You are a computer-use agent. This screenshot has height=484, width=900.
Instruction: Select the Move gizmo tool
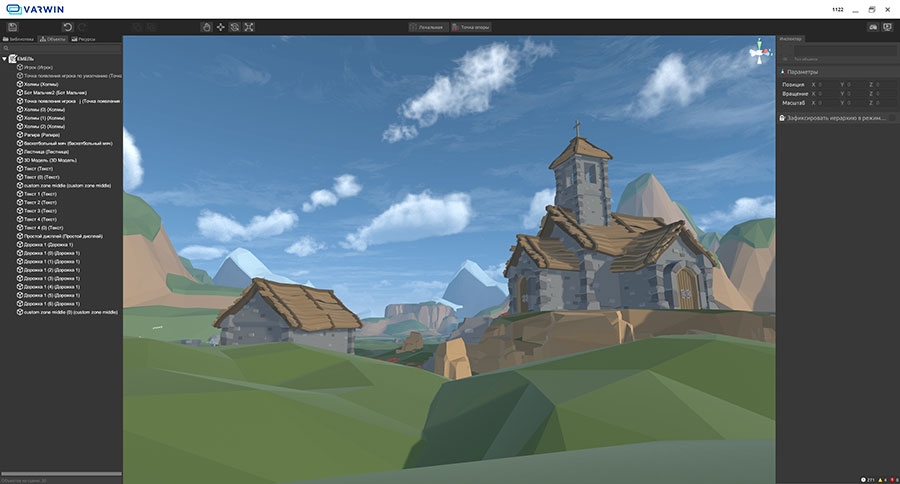coord(220,27)
